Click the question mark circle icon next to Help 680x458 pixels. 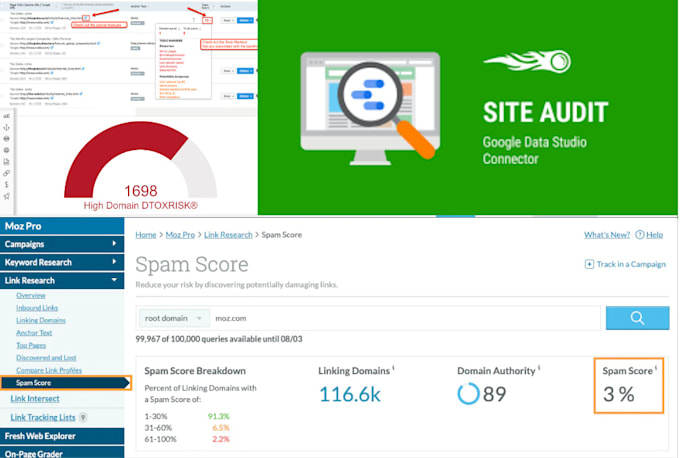pos(640,235)
